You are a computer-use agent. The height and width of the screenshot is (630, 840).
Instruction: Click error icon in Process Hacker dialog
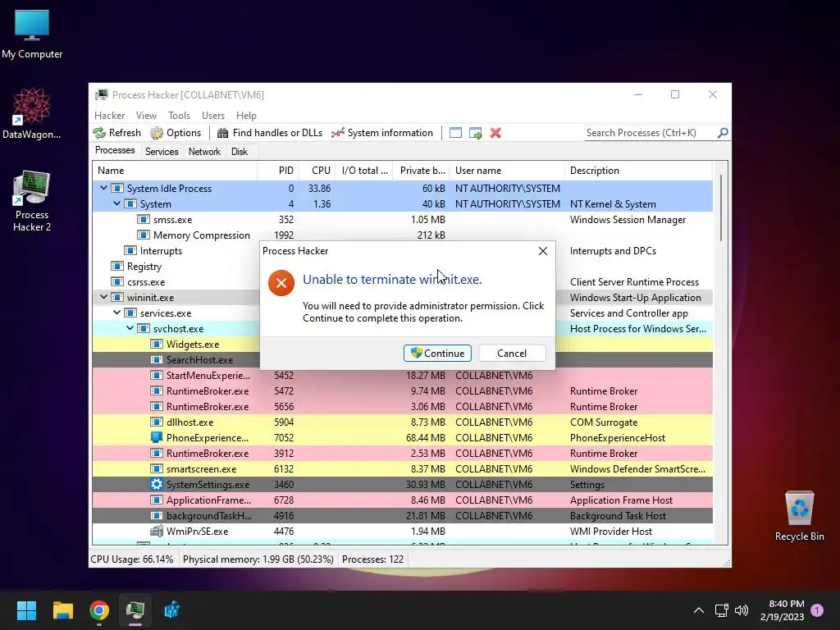pyautogui.click(x=281, y=282)
